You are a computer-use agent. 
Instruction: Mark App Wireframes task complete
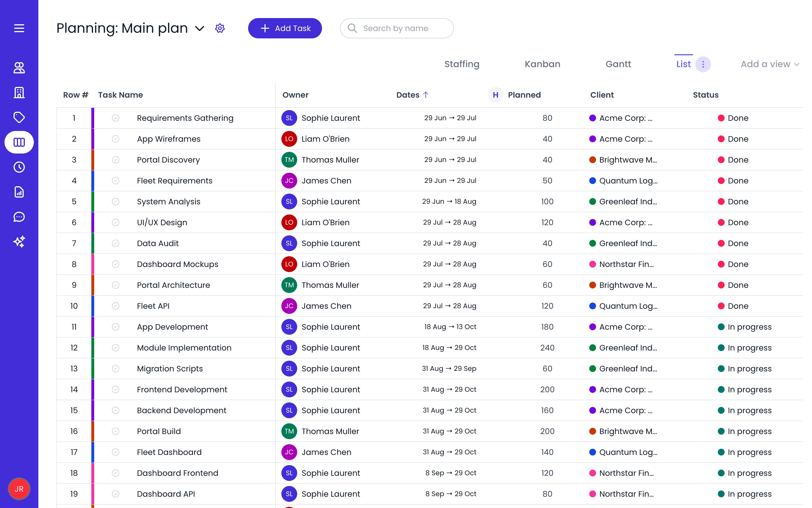115,139
